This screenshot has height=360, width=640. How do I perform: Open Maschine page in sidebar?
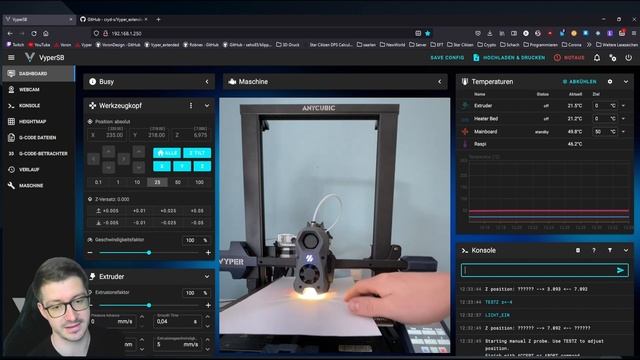38,186
